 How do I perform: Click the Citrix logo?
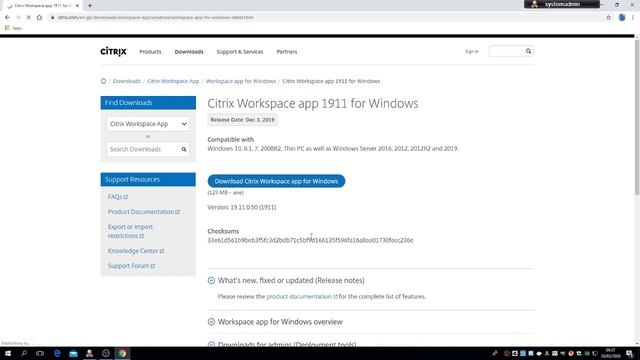(x=113, y=51)
